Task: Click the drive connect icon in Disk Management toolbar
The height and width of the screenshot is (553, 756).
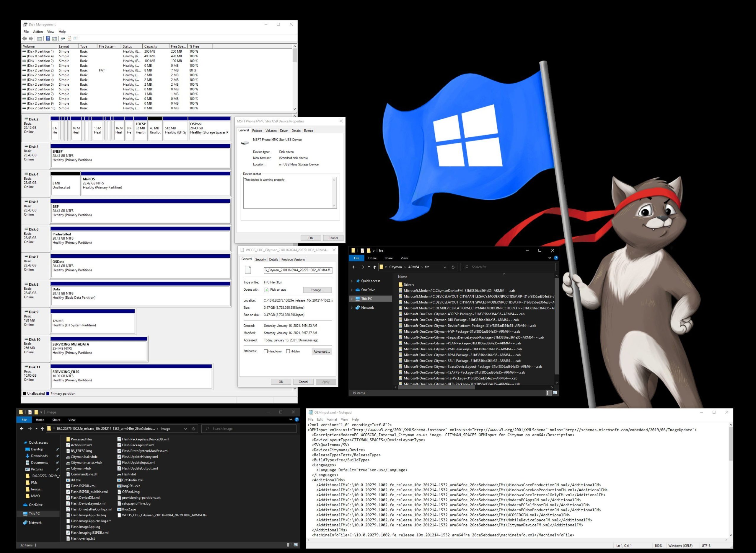Action: tap(63, 38)
